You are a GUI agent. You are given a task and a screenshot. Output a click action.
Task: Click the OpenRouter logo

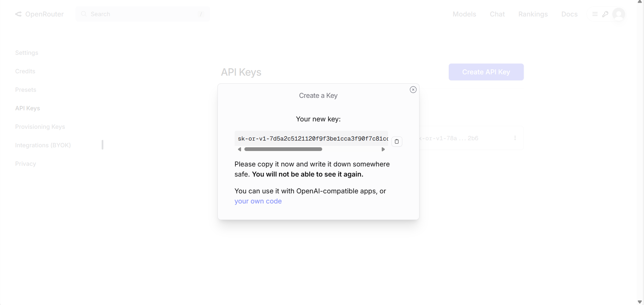click(39, 14)
